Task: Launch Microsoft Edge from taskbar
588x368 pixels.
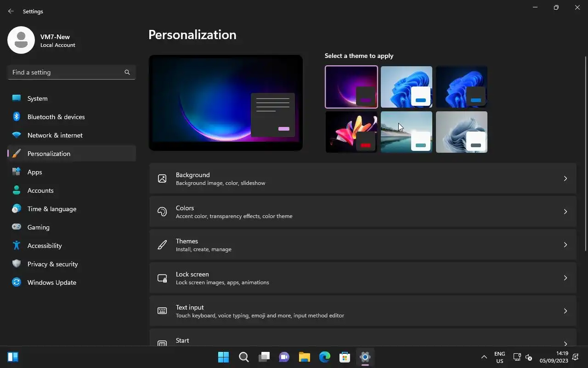Action: pyautogui.click(x=324, y=357)
